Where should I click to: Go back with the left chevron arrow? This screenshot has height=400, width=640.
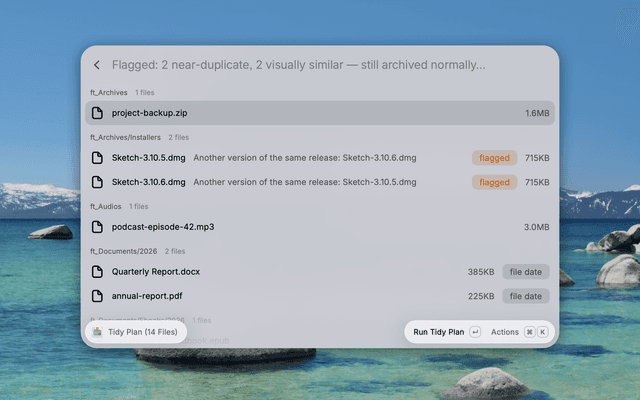point(97,65)
